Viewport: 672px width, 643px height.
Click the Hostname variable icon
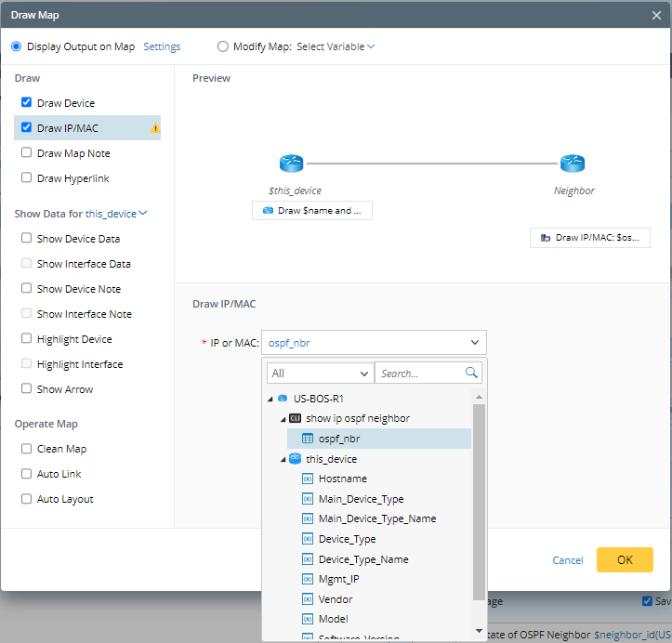point(308,479)
